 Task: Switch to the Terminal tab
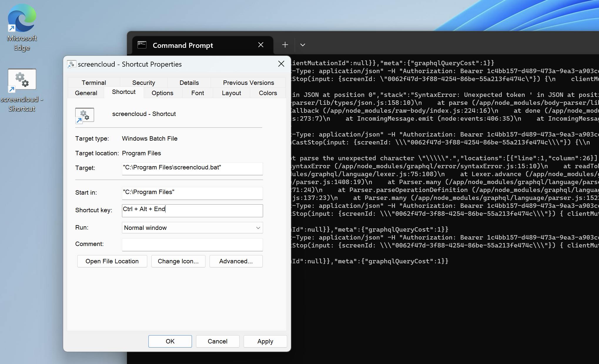click(94, 82)
